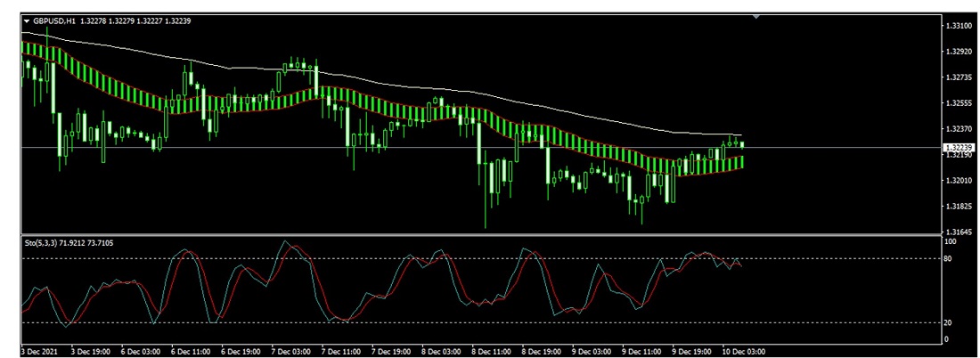Click the Sto(5,3,3) indicator label

pyautogui.click(x=45, y=242)
